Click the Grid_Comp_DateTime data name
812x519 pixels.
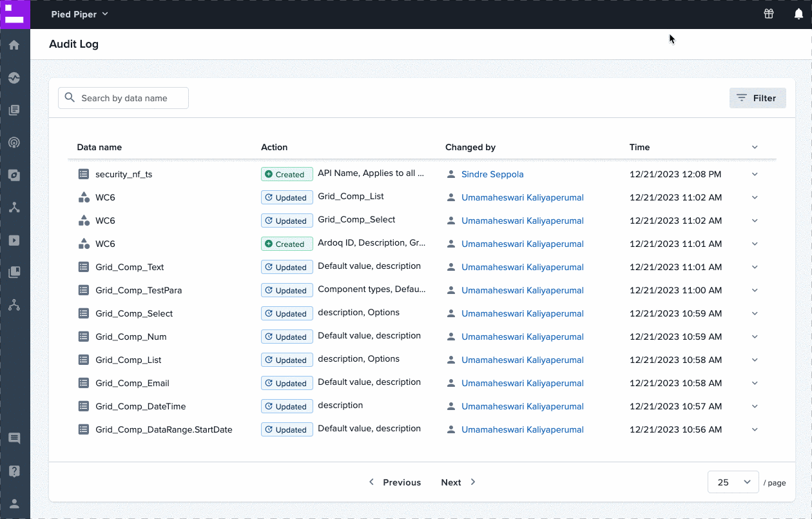tap(140, 406)
